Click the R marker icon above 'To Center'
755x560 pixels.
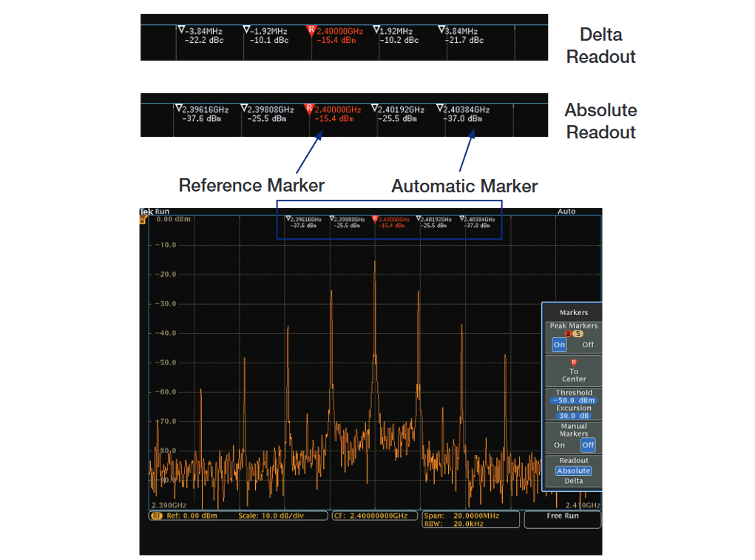point(575,362)
